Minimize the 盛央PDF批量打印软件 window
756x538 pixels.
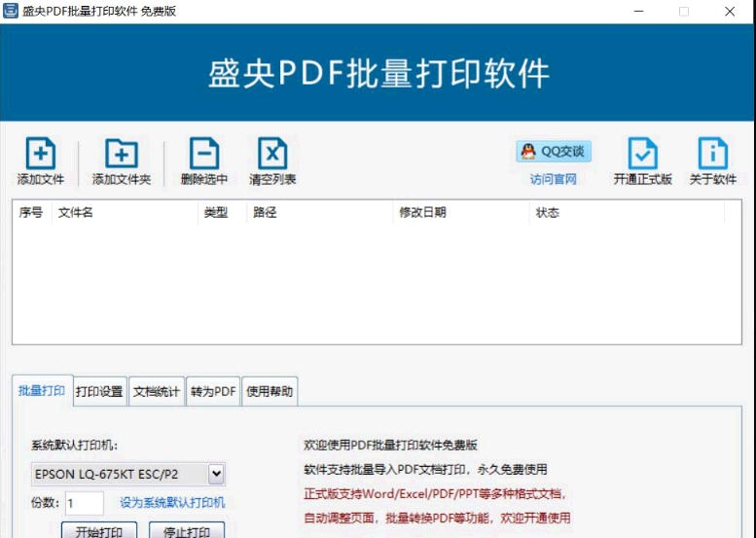(639, 11)
